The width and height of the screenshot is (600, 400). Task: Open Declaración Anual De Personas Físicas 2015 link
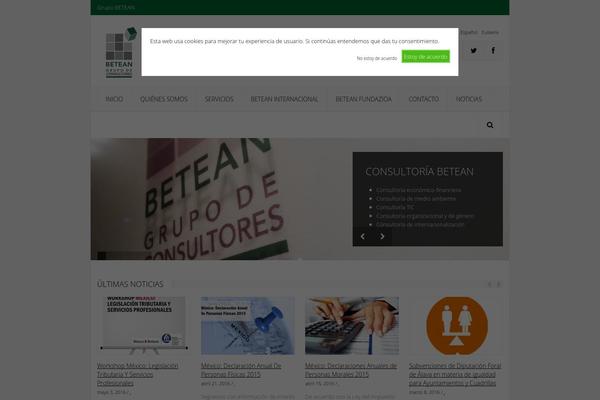(241, 370)
